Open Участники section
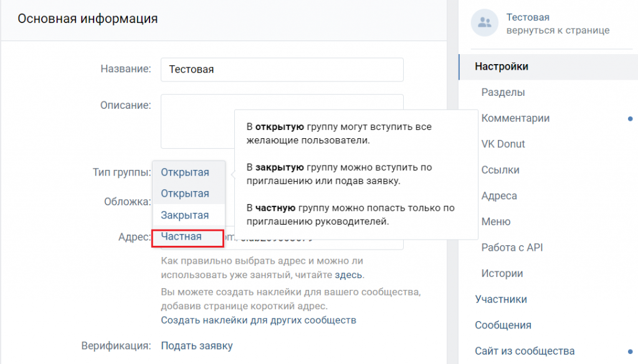Image resolution: width=638 pixels, height=364 pixels. 500,299
